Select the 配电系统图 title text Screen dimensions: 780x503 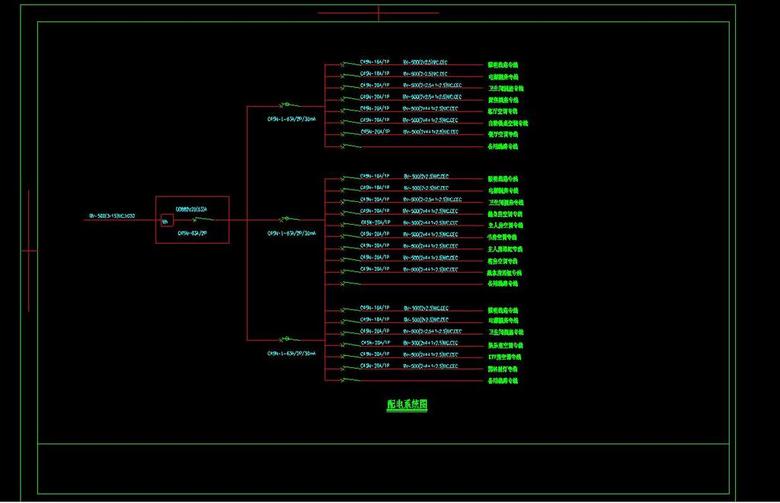click(x=407, y=406)
